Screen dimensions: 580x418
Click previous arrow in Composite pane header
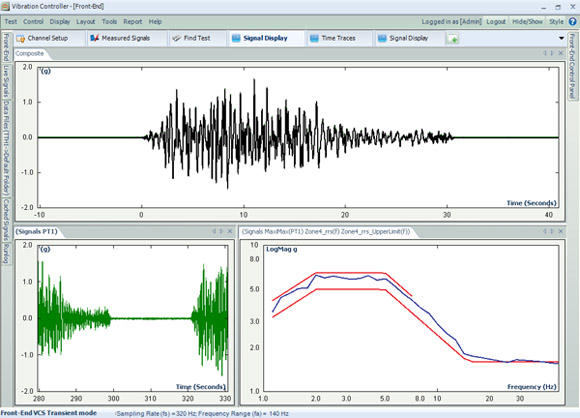point(545,53)
